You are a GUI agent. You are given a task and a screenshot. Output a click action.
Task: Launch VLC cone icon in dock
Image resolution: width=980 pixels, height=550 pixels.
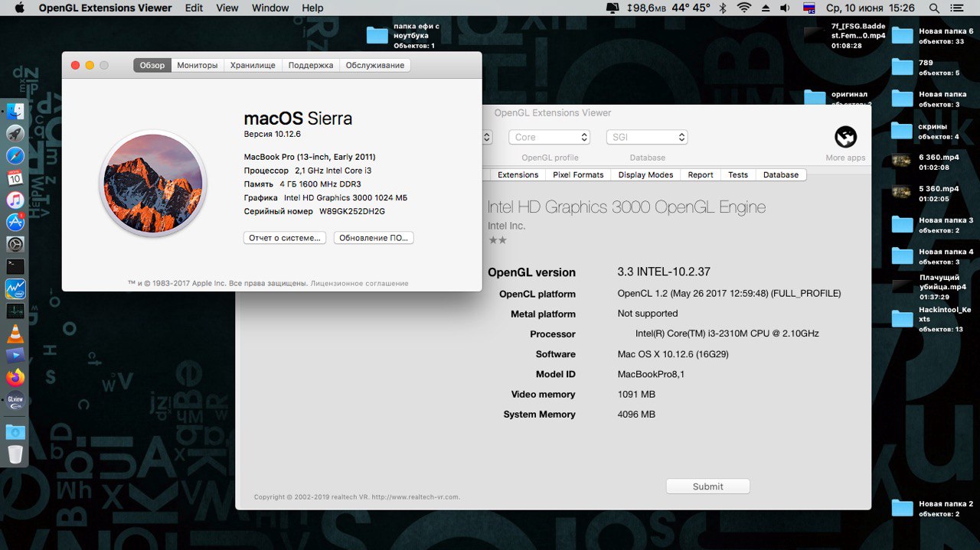(x=15, y=334)
